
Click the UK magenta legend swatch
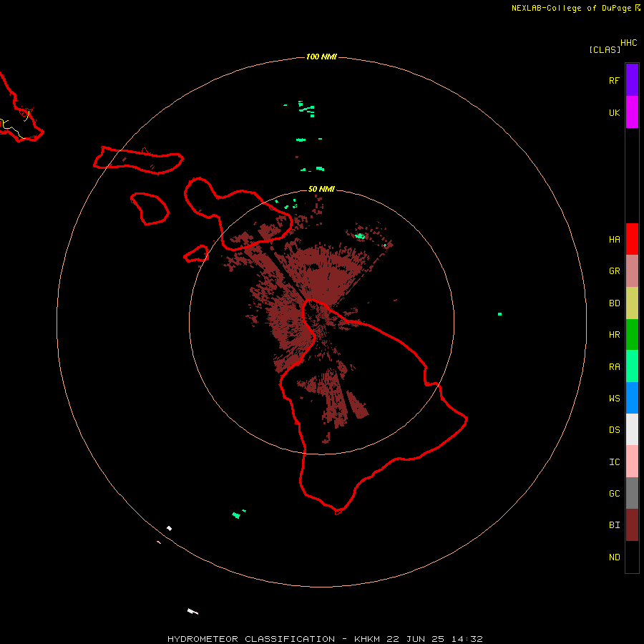point(632,112)
